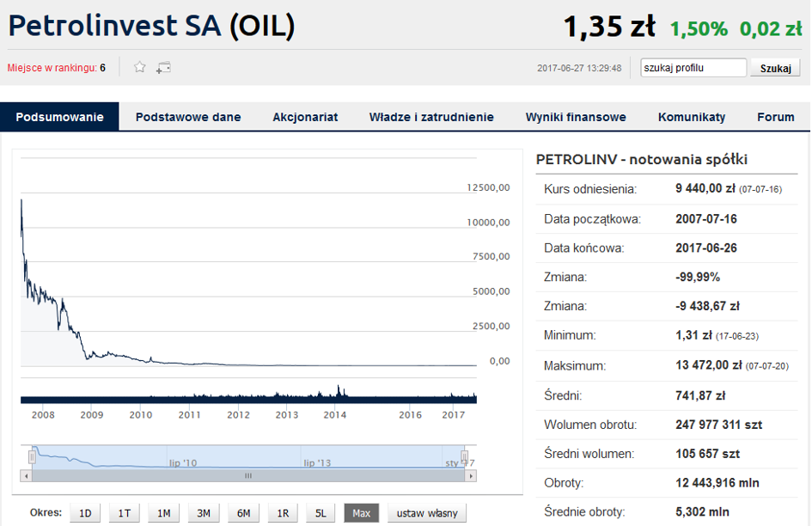Select the 1T period button
The height and width of the screenshot is (526, 812).
(125, 513)
